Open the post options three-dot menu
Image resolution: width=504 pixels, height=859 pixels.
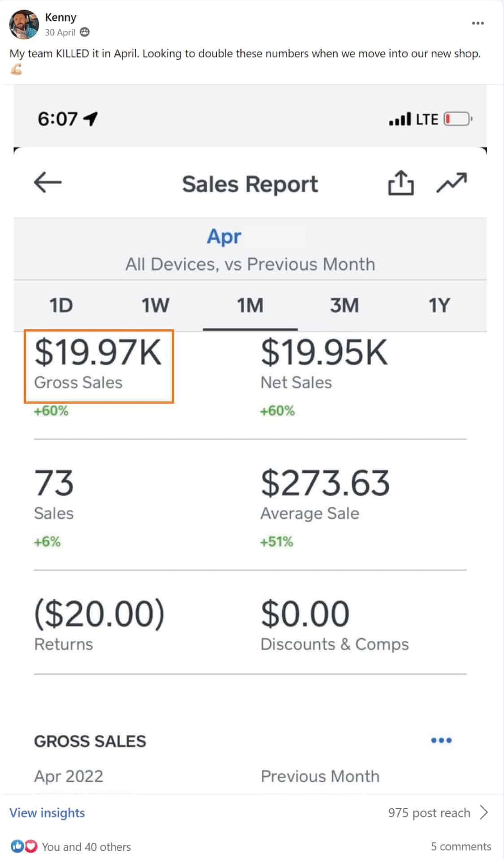click(x=478, y=23)
